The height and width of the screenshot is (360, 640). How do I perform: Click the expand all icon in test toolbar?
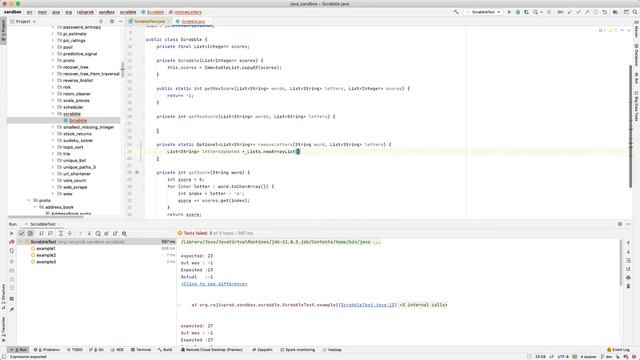61,233
